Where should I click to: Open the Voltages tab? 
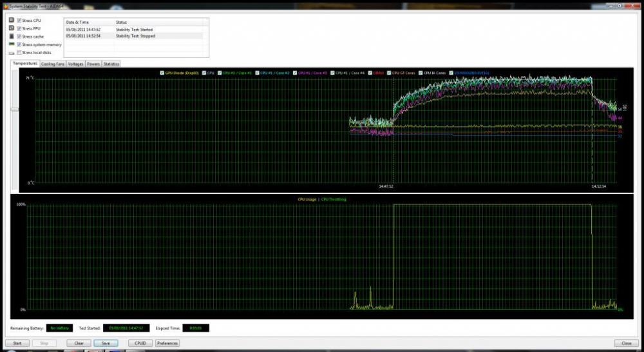75,64
